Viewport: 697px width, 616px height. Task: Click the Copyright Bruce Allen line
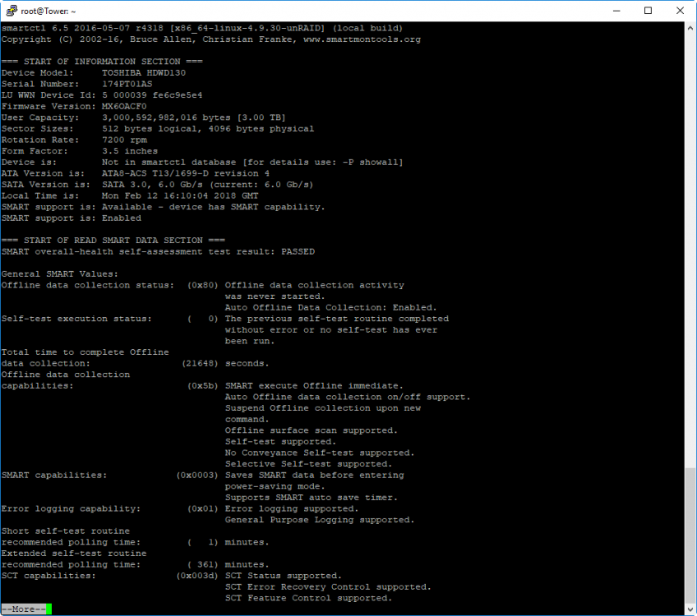click(211, 39)
